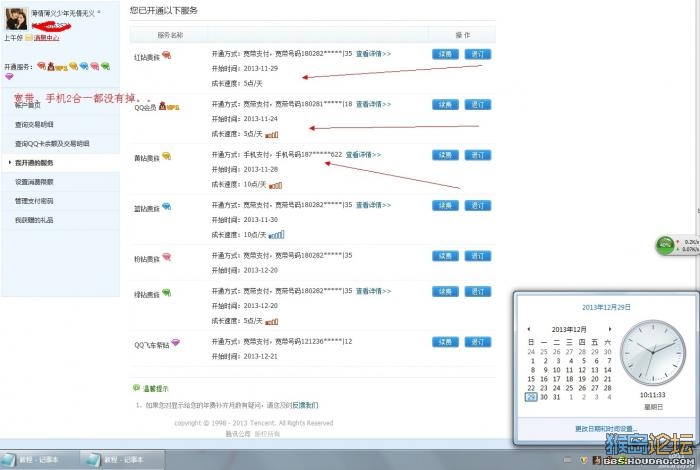Open 查看详情>> for 黄钻贵族

[363, 155]
